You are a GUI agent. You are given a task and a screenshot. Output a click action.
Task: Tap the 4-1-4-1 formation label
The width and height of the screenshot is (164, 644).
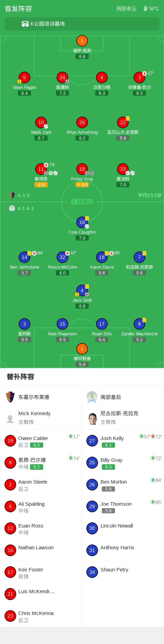click(x=26, y=208)
